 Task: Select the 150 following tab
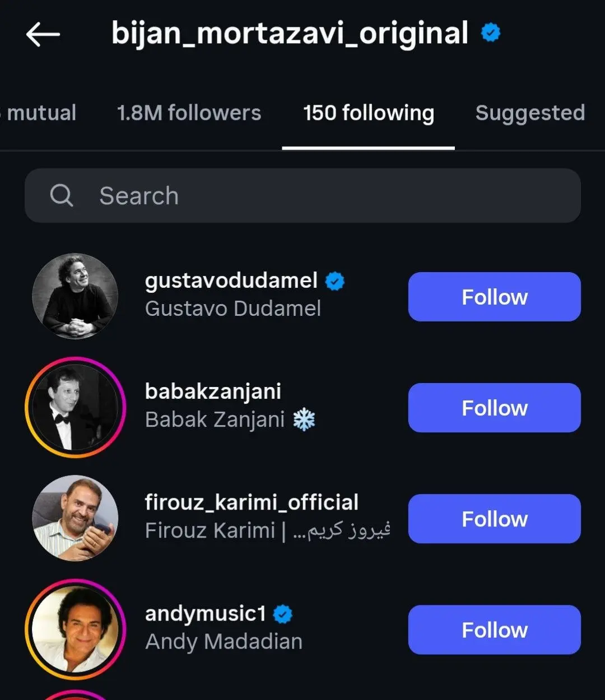369,113
